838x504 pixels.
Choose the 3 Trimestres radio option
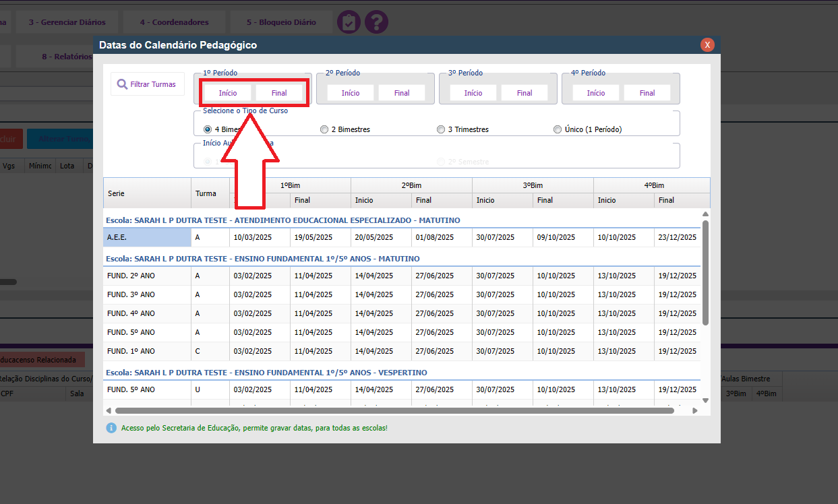click(x=441, y=129)
